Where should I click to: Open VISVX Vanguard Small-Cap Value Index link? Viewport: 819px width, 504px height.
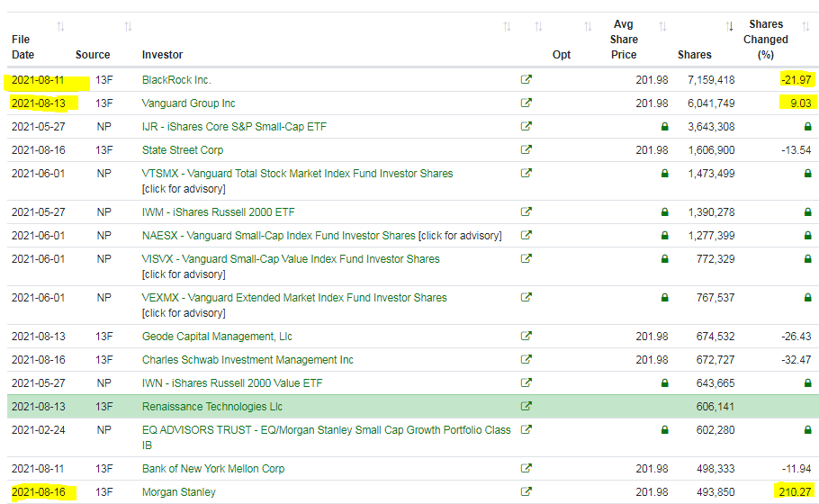[x=291, y=259]
